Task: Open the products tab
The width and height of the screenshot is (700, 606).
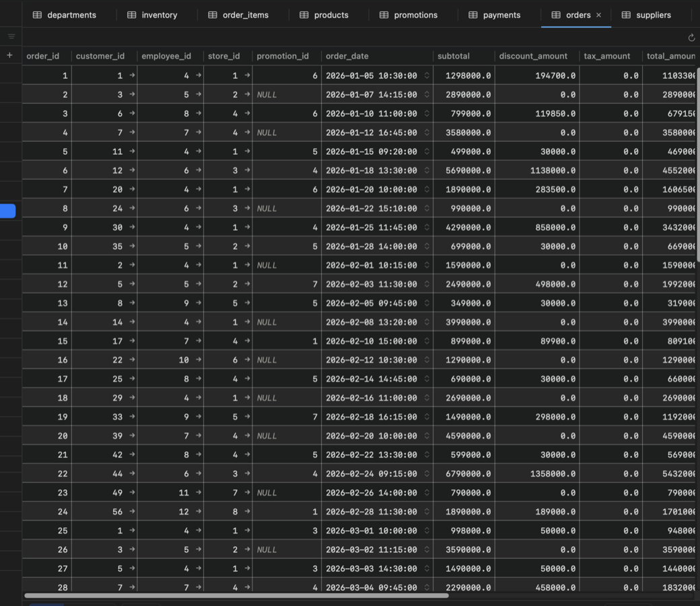Action: [324, 15]
